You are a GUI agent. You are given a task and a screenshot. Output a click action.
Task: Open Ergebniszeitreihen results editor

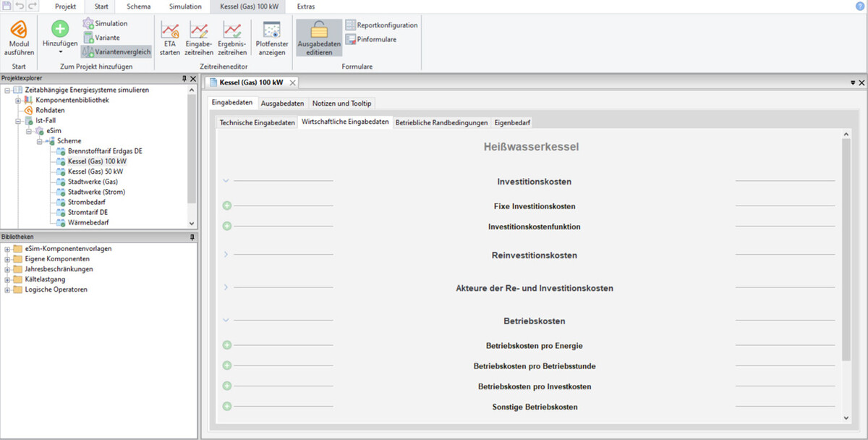coord(232,30)
